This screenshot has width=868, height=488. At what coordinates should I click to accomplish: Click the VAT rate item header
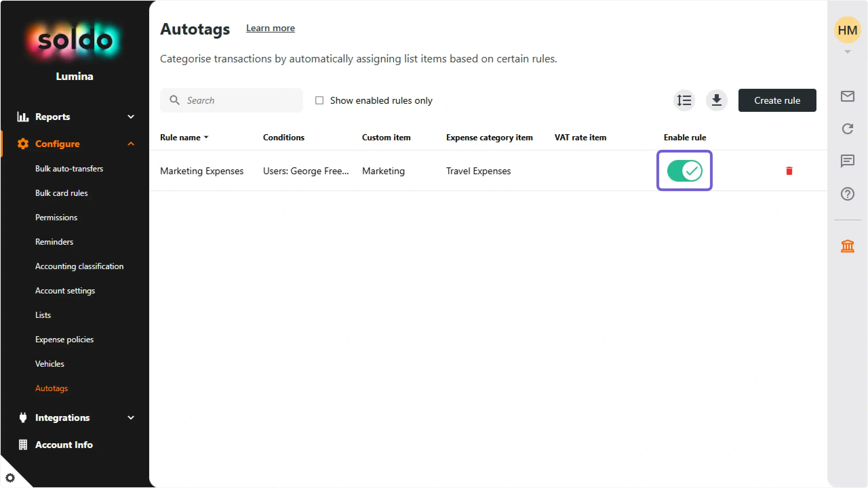[580, 137]
